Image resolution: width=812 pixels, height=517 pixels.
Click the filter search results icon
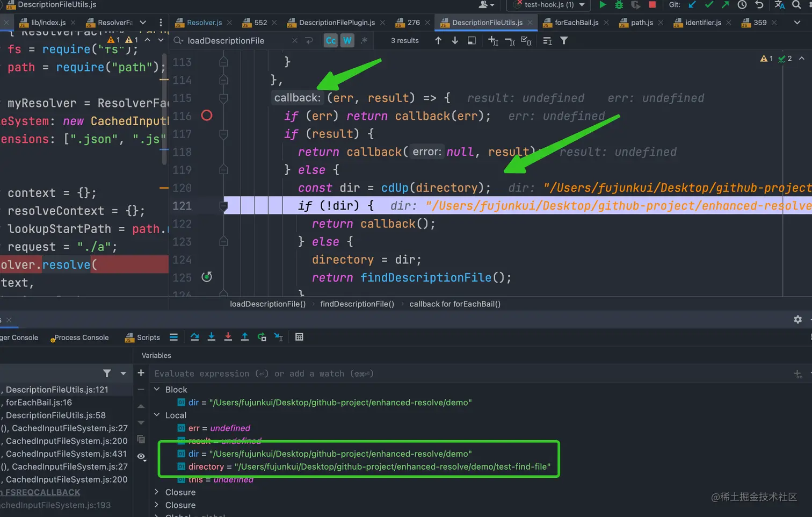(564, 41)
